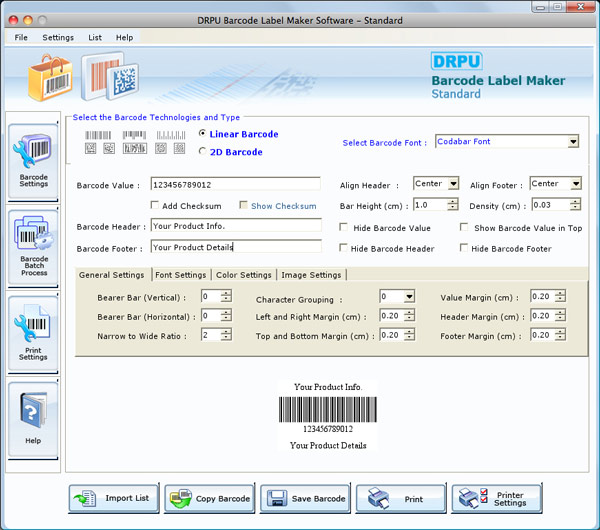The height and width of the screenshot is (530, 600).
Task: Adjust the Bar Height stepper arrows
Action: [453, 205]
